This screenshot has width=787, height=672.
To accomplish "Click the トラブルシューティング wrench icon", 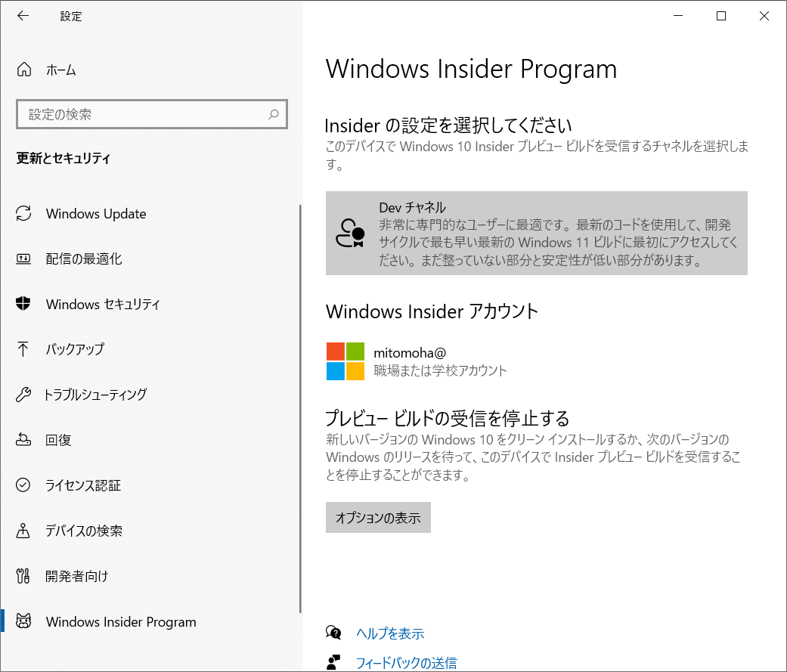I will [23, 395].
